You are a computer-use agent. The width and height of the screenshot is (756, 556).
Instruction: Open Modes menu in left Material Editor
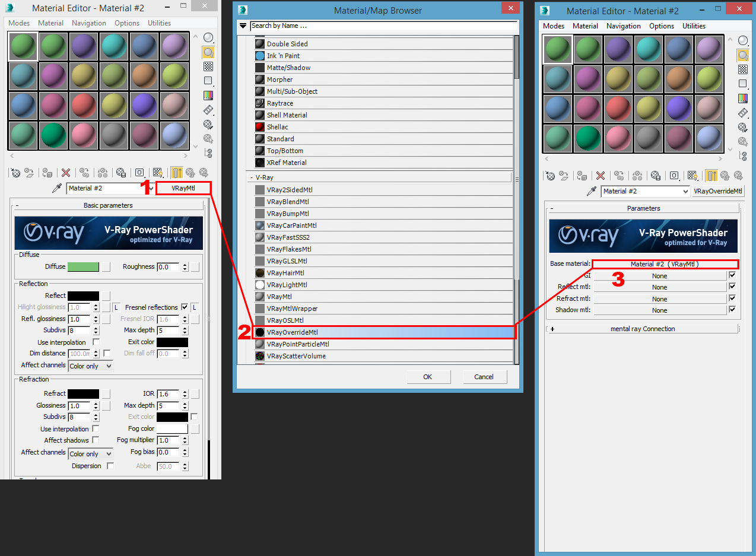[x=20, y=23]
